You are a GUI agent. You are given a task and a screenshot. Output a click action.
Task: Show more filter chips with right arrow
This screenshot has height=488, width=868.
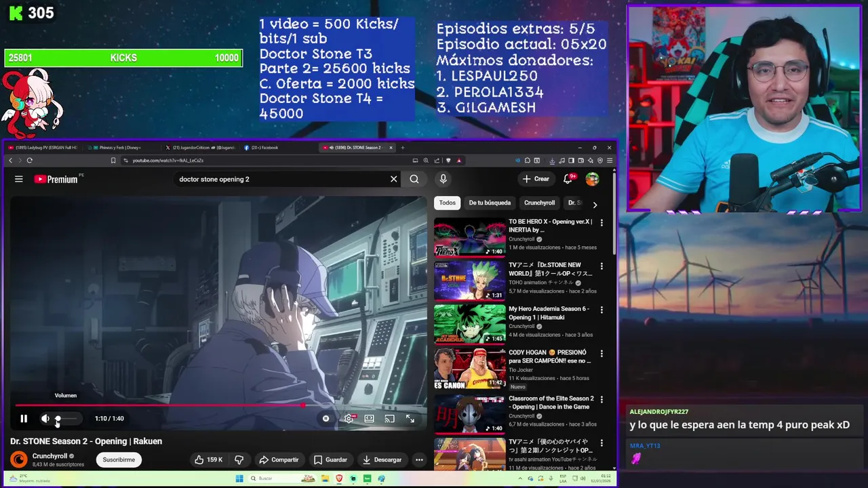click(595, 204)
